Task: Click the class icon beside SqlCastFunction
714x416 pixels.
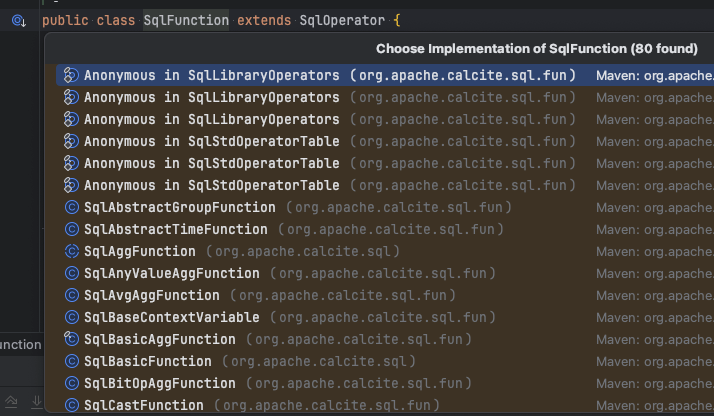Action: tap(71, 405)
